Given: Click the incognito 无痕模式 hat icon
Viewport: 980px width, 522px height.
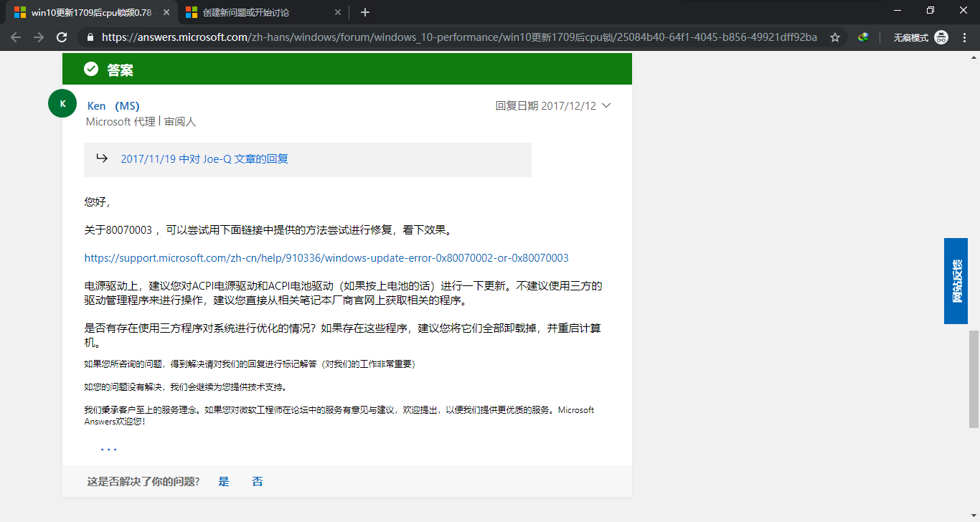Looking at the screenshot, I should click(941, 37).
